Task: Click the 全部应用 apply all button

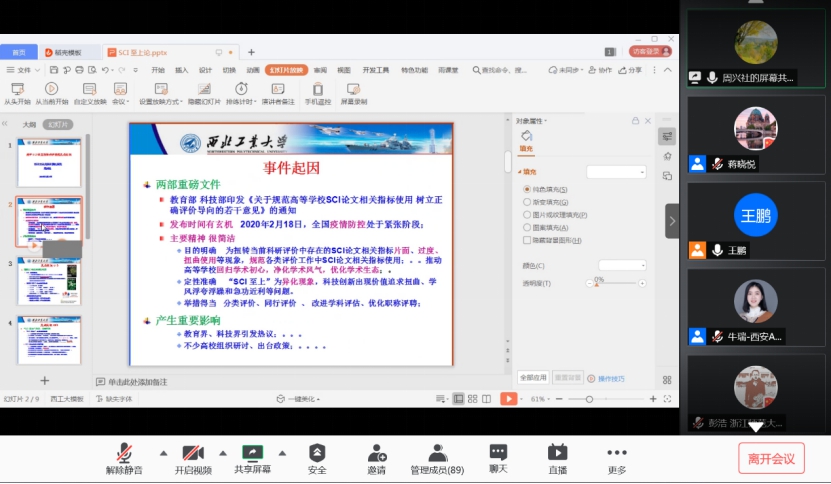Action: pos(533,377)
